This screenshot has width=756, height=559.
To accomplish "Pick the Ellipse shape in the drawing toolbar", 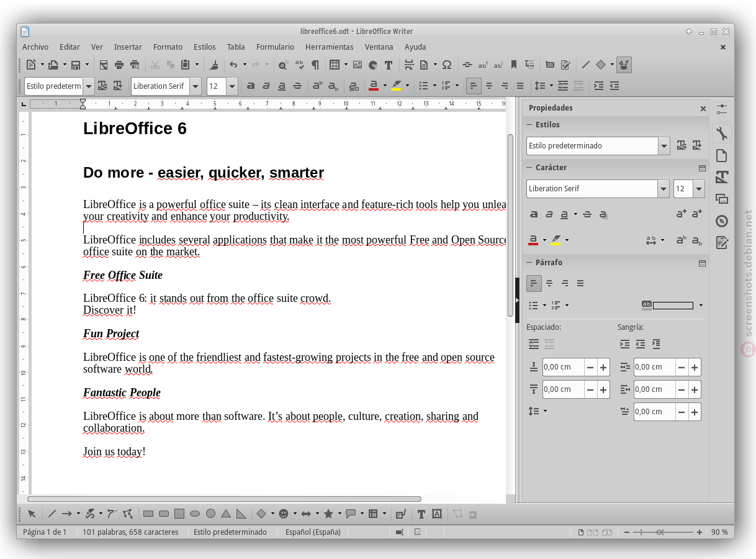I will 195,514.
